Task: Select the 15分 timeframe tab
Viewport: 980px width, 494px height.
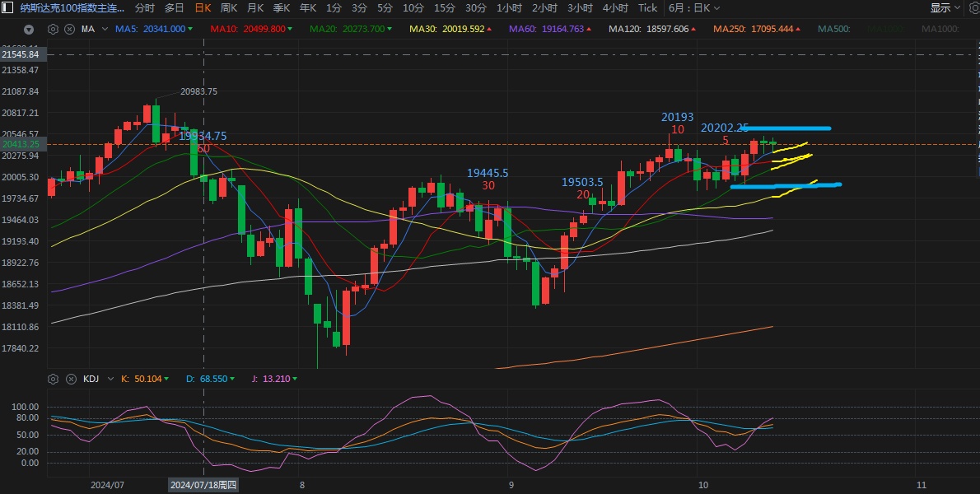Action: [x=444, y=8]
